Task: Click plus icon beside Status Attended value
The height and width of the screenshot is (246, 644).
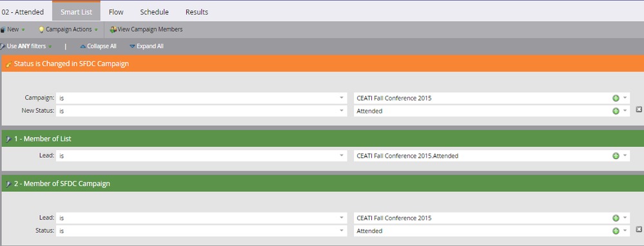Action: (616, 231)
